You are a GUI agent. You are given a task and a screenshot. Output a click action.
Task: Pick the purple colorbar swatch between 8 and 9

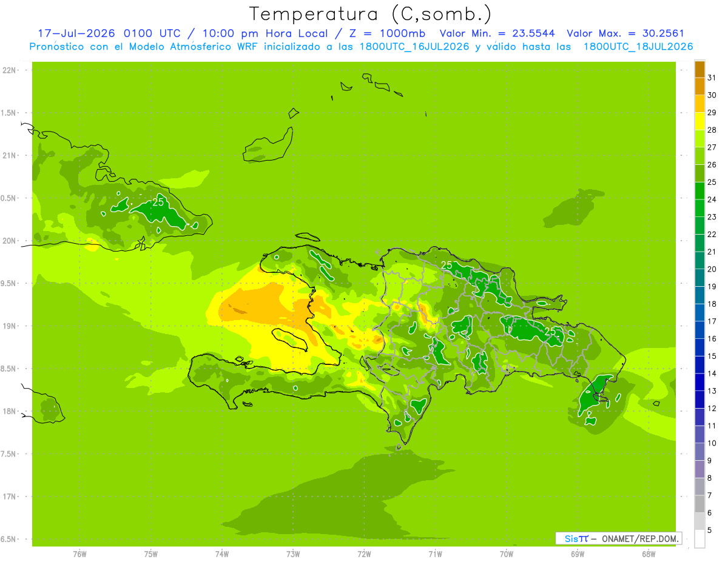point(699,470)
